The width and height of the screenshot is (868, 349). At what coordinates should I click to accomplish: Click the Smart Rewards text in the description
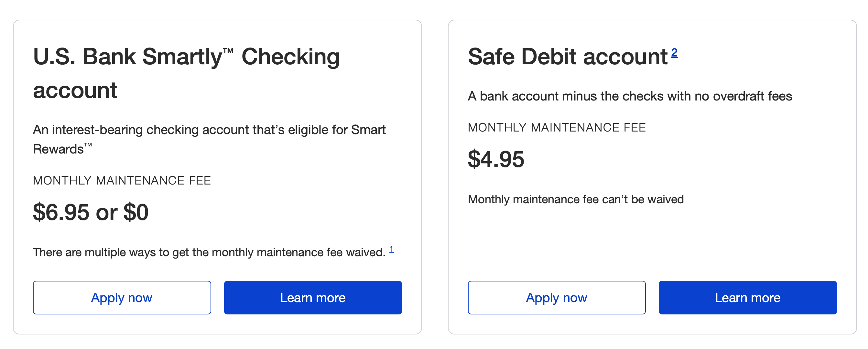coord(368,130)
